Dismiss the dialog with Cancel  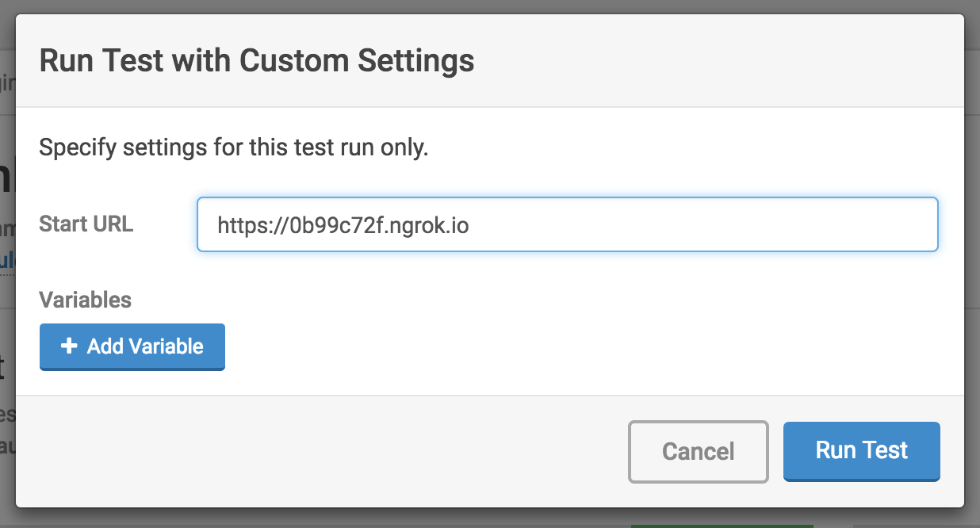click(698, 451)
